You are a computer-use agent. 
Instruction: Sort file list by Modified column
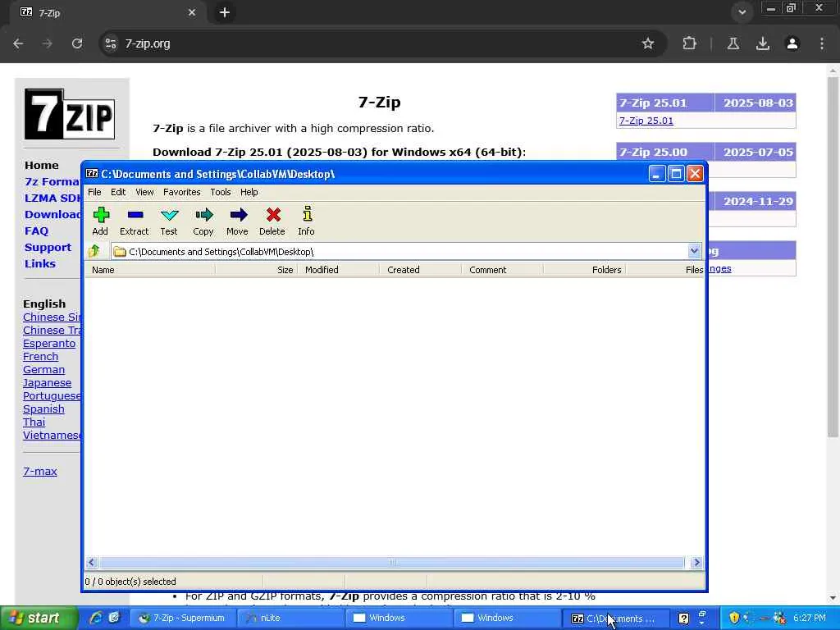pyautogui.click(x=338, y=269)
